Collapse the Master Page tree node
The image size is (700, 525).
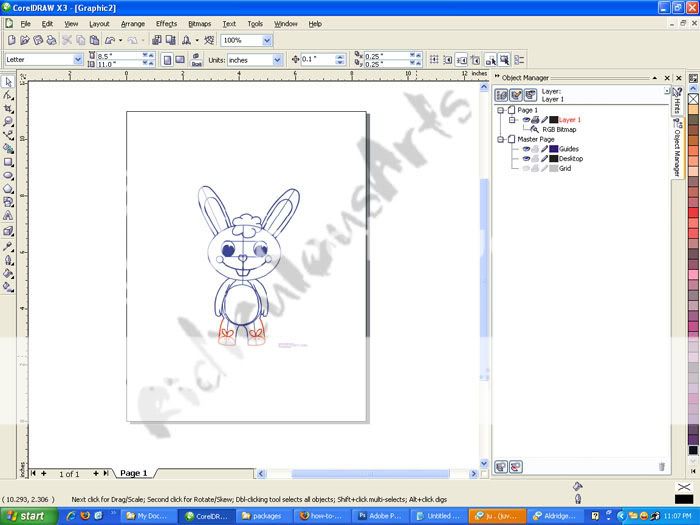click(x=501, y=139)
